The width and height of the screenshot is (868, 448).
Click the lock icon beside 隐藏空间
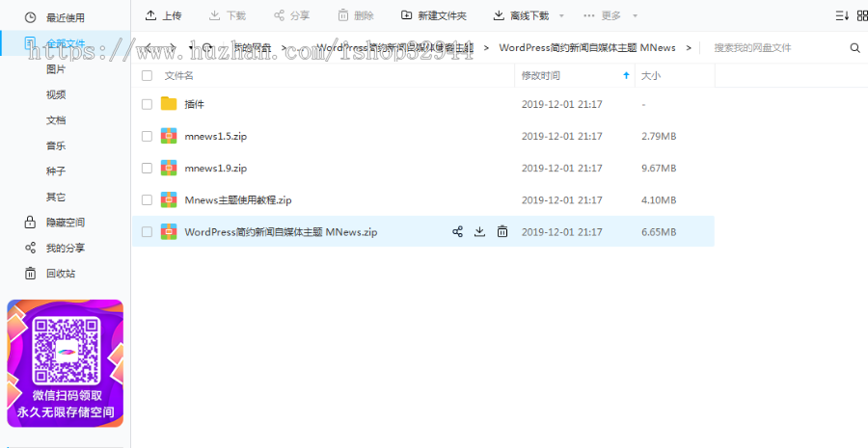[30, 223]
